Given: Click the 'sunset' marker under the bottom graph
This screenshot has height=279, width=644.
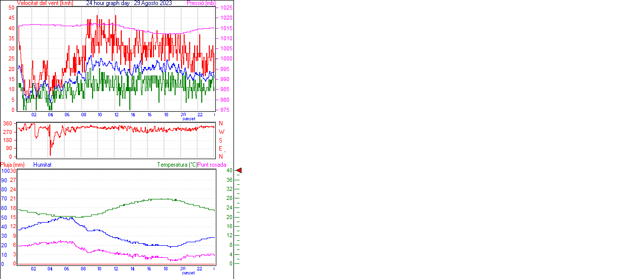Looking at the screenshot, I should tap(189, 273).
